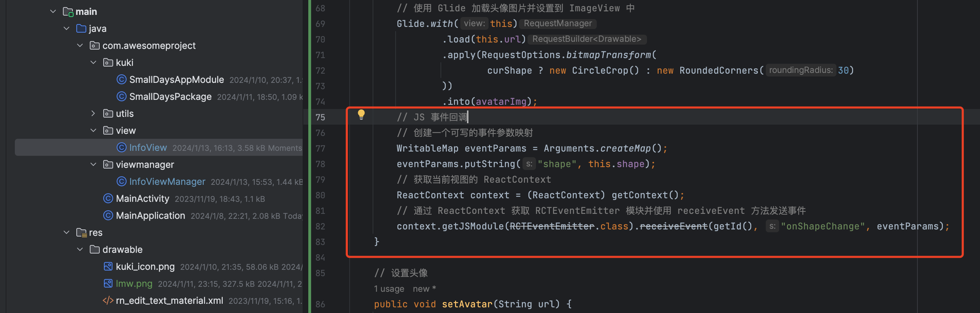The height and width of the screenshot is (313, 980).
Task: Click the utils package icon
Action: point(108,113)
